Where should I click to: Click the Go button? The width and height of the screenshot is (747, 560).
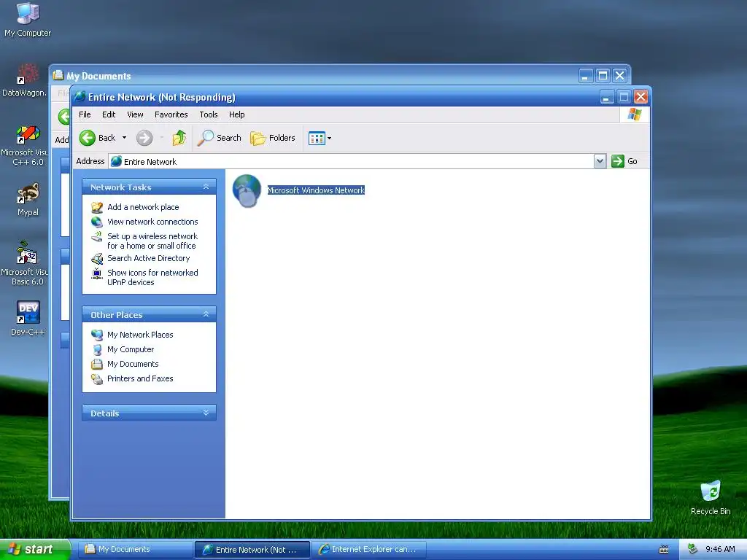tap(624, 161)
